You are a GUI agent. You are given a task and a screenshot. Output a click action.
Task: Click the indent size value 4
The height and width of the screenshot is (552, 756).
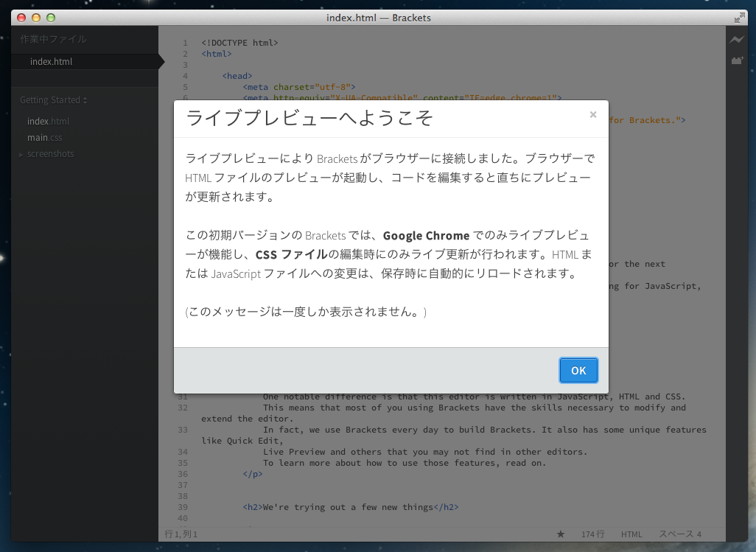pyautogui.click(x=699, y=534)
